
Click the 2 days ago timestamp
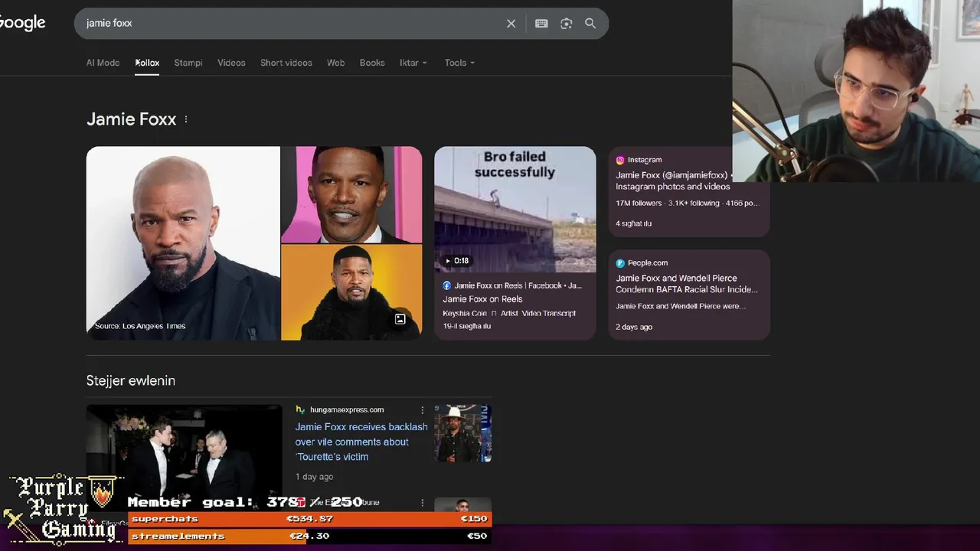[634, 327]
